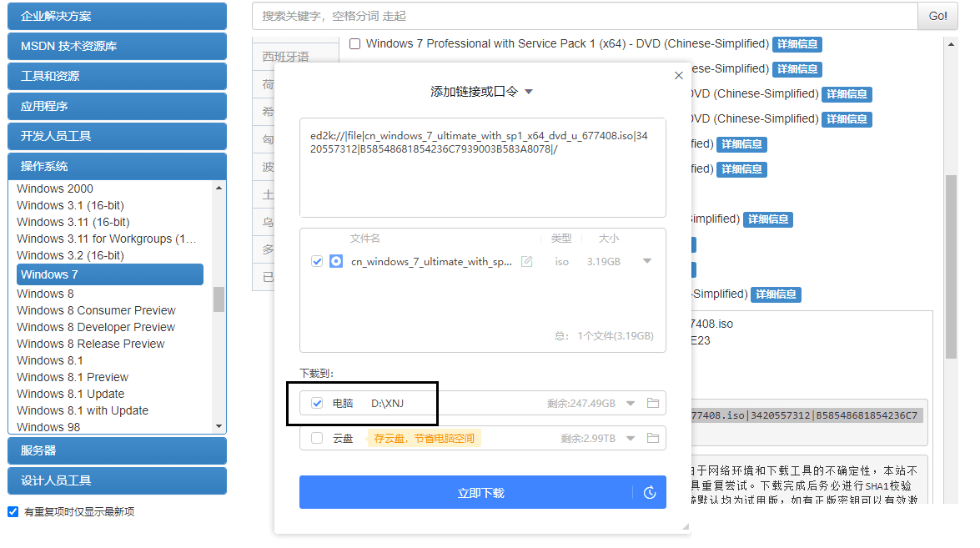Close the add link dialog

(x=679, y=76)
